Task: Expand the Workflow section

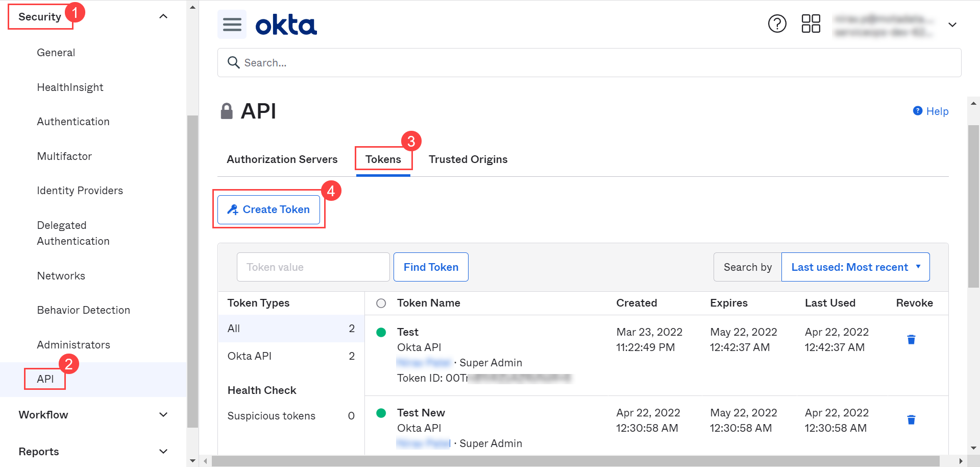Action: [93, 415]
